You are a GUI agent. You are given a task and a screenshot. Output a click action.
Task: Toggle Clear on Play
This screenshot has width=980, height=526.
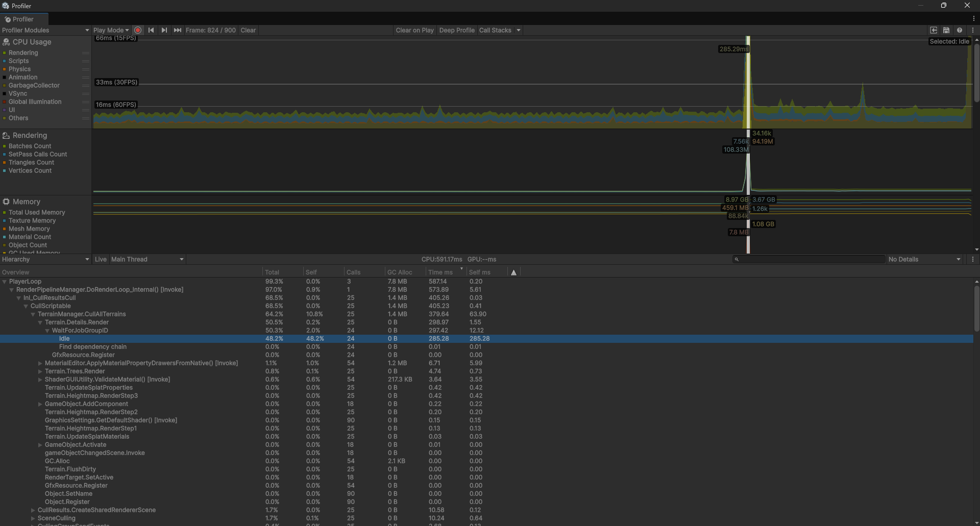pos(414,30)
